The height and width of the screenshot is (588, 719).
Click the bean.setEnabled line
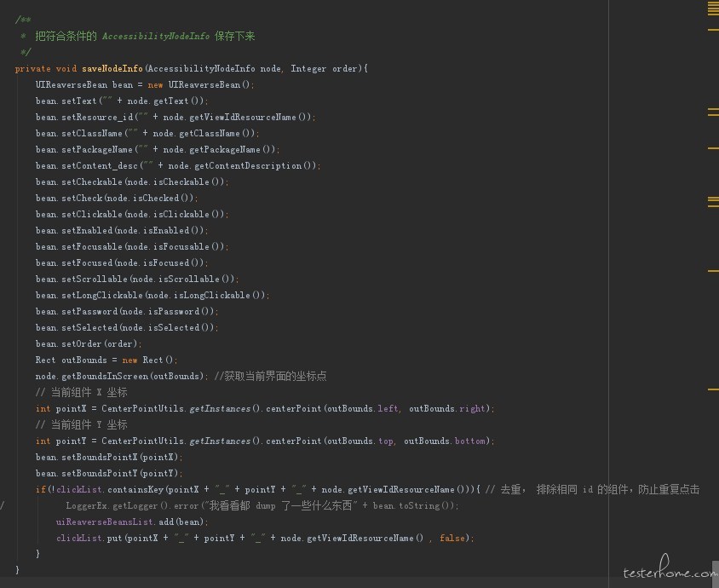122,230
